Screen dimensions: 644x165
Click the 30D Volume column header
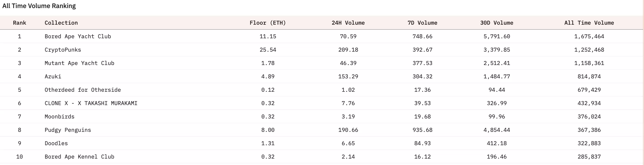point(497,23)
